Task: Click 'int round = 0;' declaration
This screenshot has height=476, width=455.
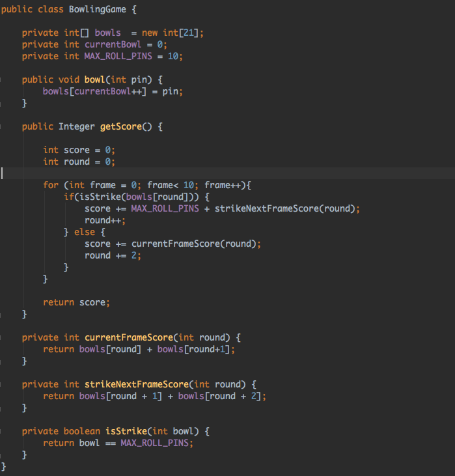Action: point(79,161)
